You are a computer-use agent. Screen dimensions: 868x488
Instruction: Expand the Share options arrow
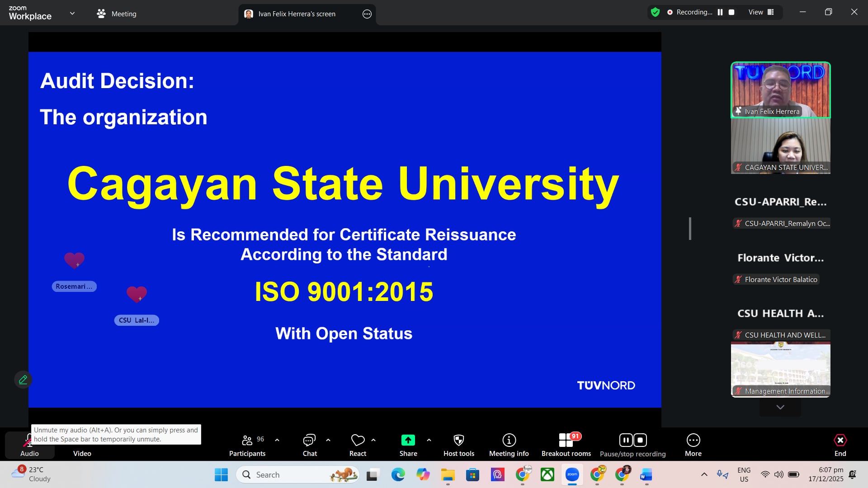pyautogui.click(x=429, y=440)
